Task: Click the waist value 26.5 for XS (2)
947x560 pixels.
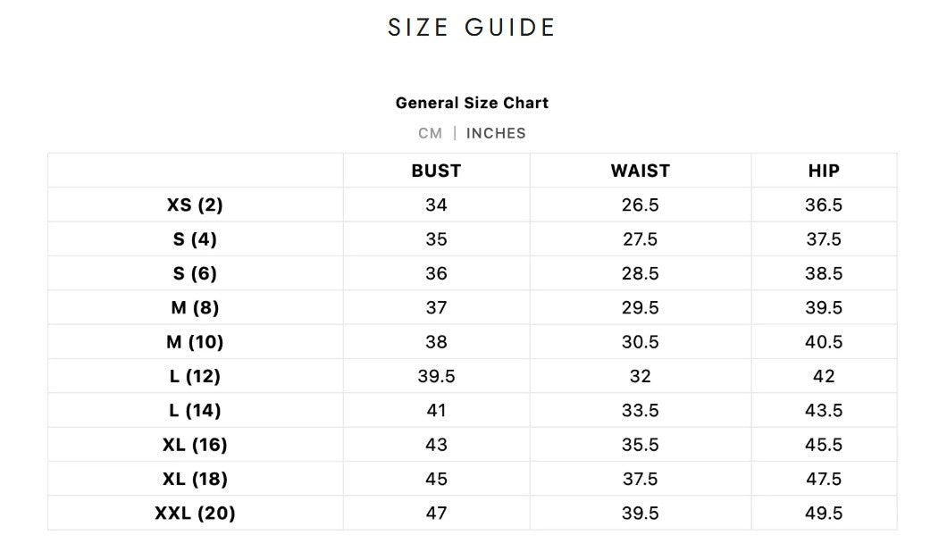Action: (x=640, y=205)
